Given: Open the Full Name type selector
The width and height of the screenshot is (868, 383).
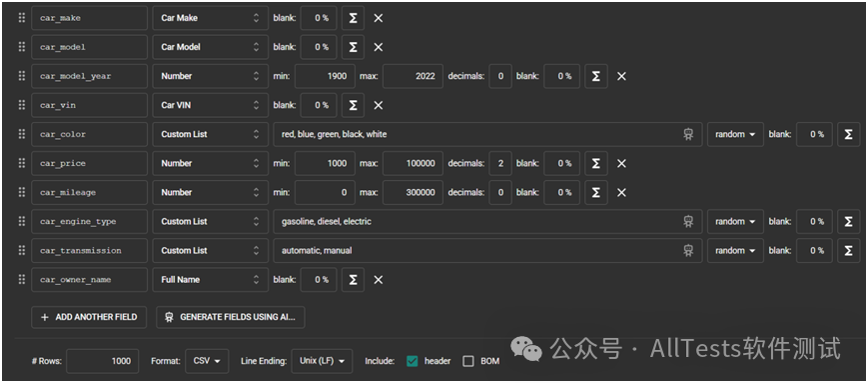Looking at the screenshot, I should click(x=211, y=280).
